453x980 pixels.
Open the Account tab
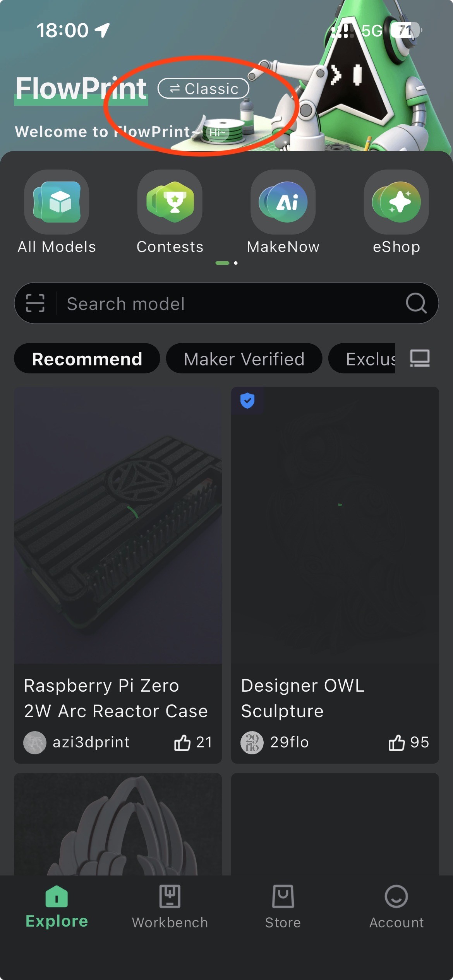[x=396, y=906]
